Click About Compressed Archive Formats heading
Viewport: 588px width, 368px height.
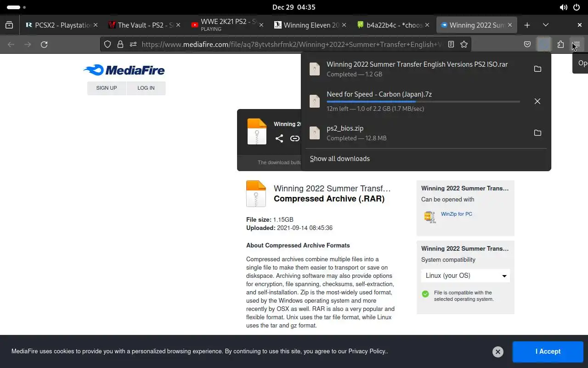point(298,246)
